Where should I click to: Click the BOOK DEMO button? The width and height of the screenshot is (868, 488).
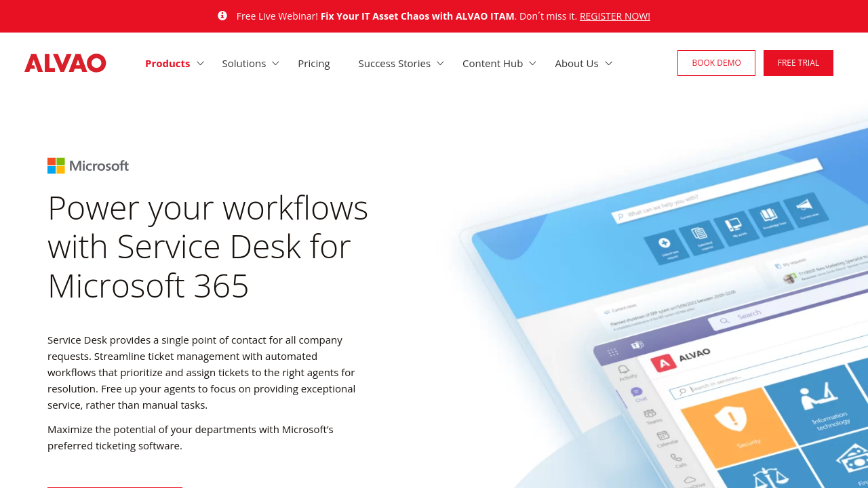716,63
